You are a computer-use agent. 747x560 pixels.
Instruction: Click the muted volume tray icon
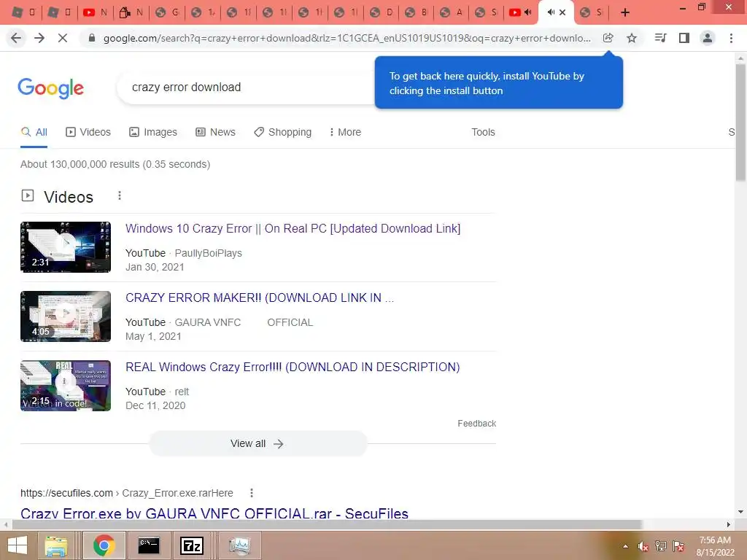[643, 546]
